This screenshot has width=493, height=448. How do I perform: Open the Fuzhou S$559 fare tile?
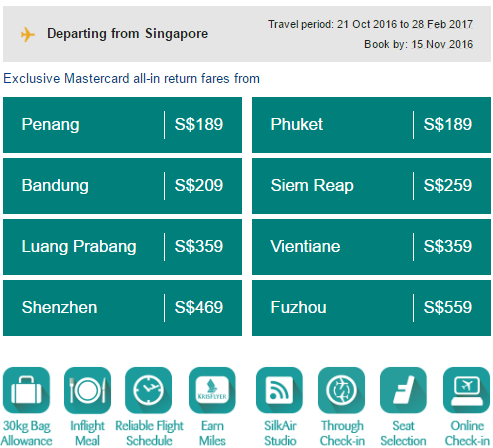click(x=371, y=308)
